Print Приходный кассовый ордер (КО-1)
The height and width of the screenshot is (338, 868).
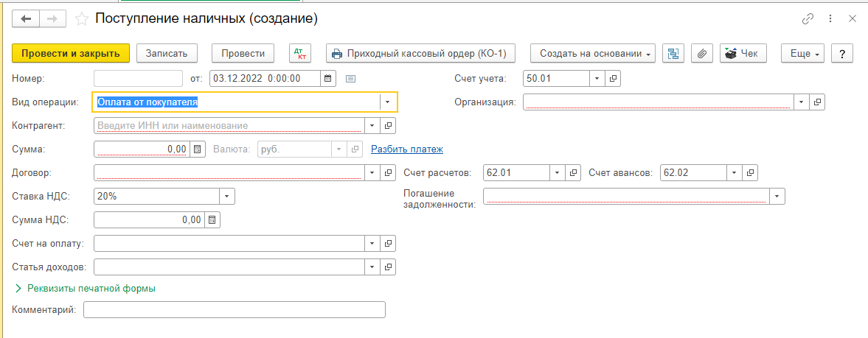coord(420,54)
